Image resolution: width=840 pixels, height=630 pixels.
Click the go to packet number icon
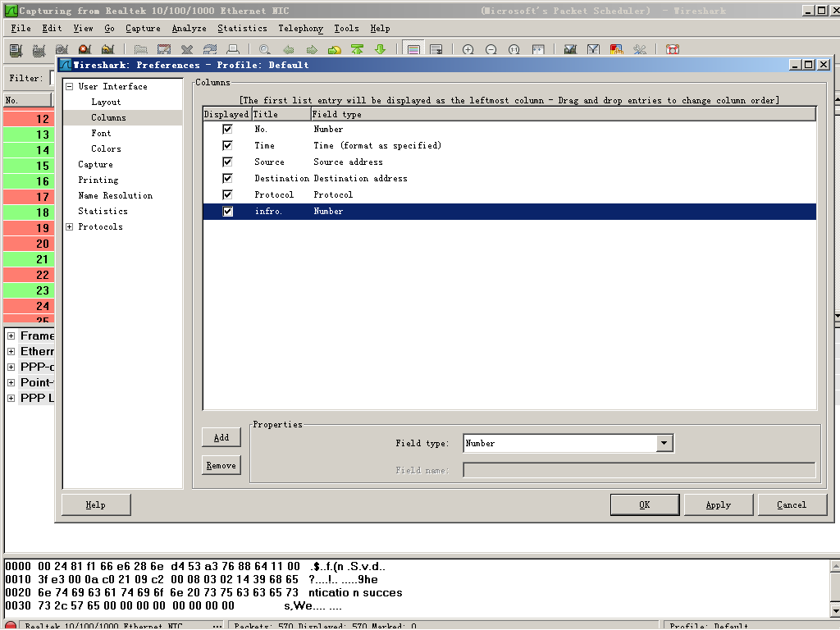coord(335,50)
